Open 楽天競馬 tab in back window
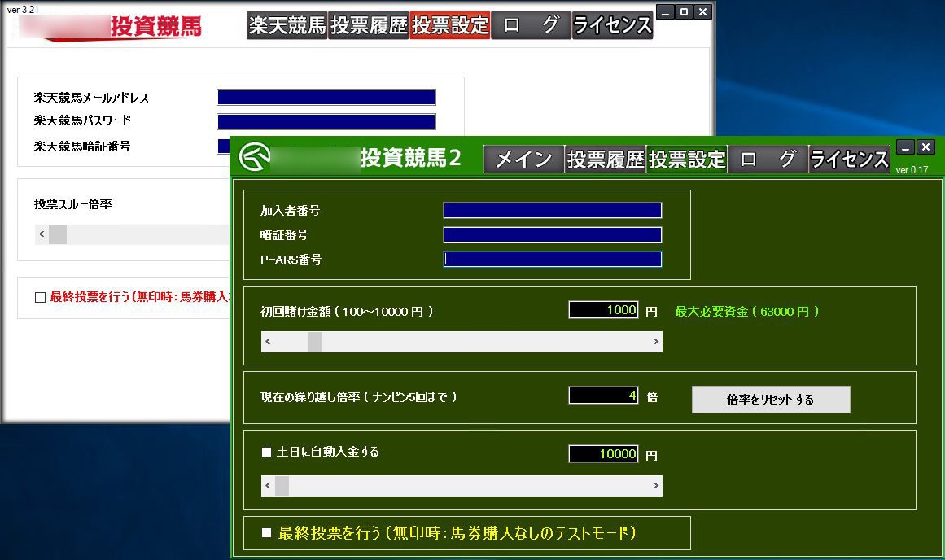The height and width of the screenshot is (560, 945). tap(287, 25)
